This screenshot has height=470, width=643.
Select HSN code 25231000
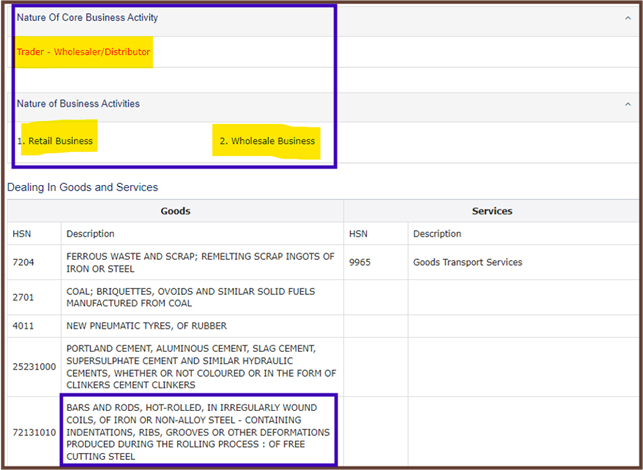[34, 367]
